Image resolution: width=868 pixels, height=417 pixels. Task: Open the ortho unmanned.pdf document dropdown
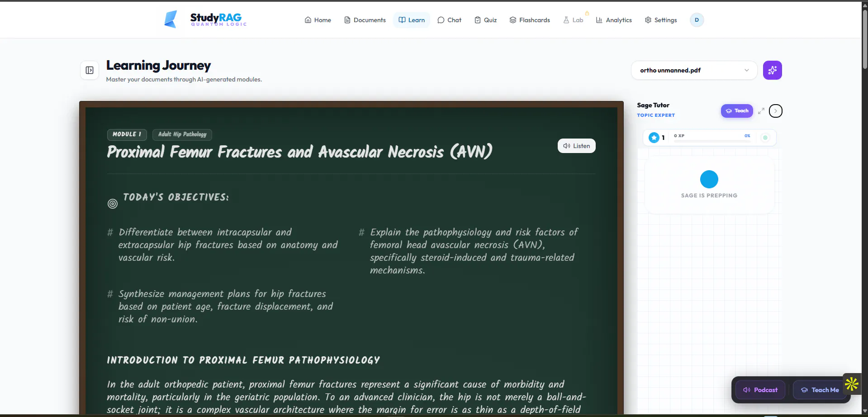(x=694, y=70)
